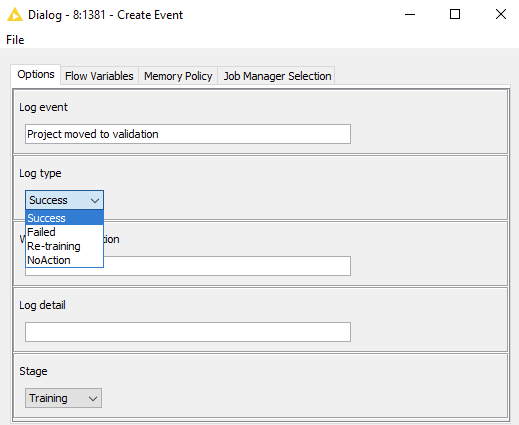Click the Stage dropdown chevron arrow
519x425 pixels.
pos(93,398)
